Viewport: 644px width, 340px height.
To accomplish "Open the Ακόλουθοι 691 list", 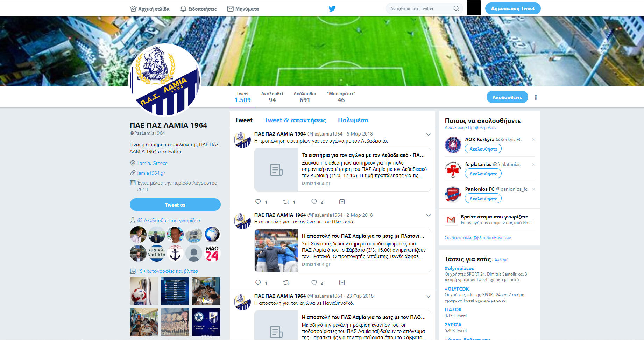I will [305, 98].
